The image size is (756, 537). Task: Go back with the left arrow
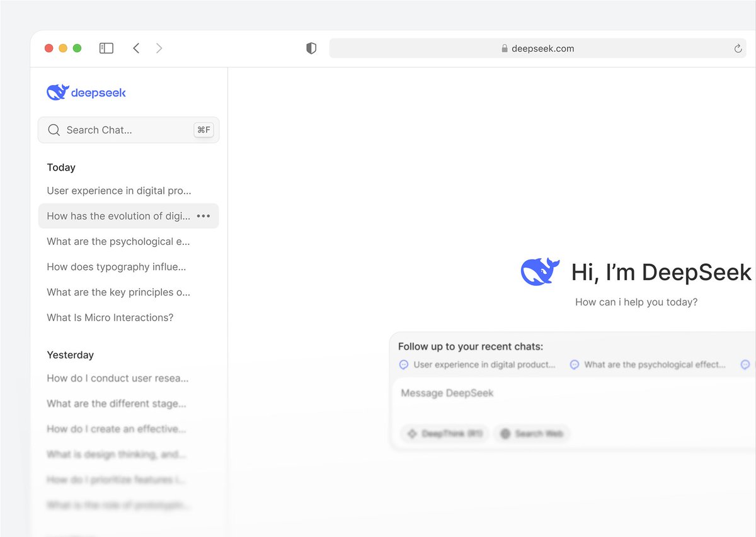pos(136,48)
